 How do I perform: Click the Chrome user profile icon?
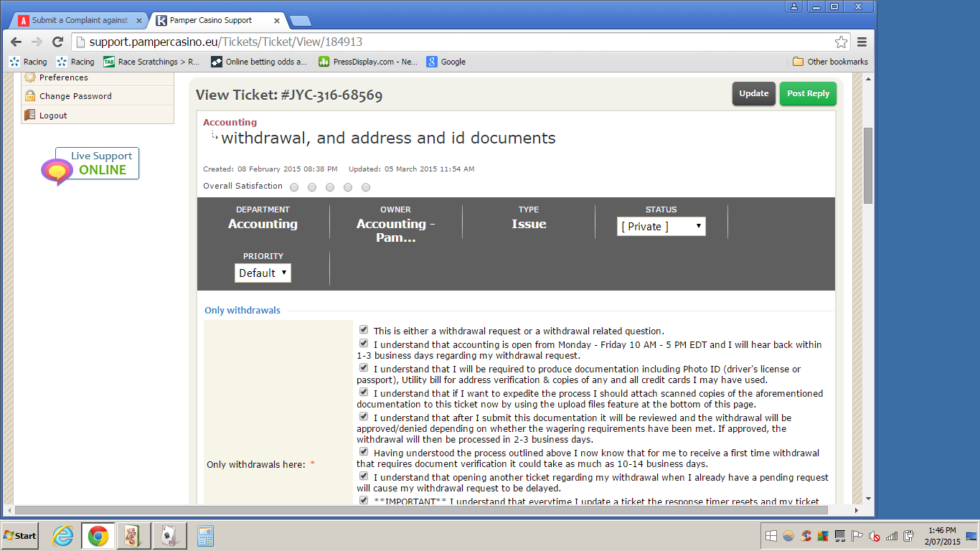click(x=793, y=6)
